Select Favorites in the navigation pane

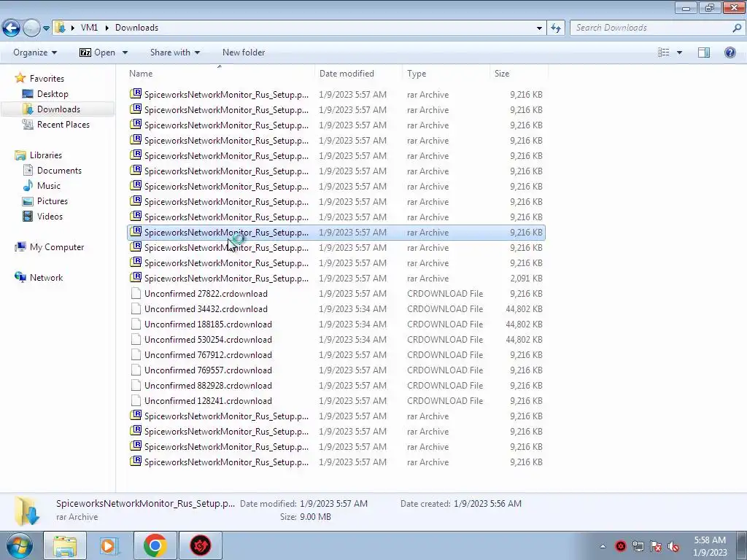point(47,79)
